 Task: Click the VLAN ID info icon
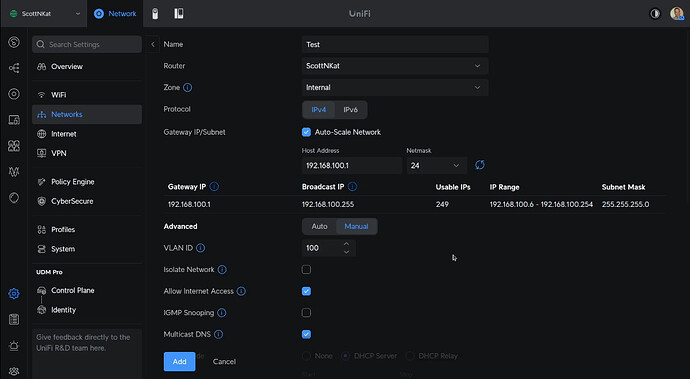click(x=200, y=248)
